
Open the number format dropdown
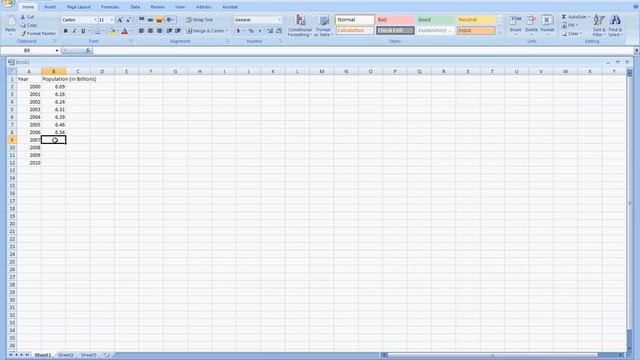280,20
